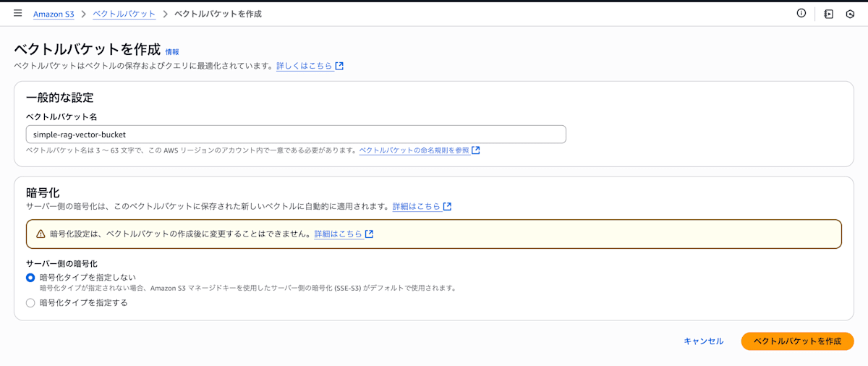
Task: Click the warning triangle icon
Action: 41,234
